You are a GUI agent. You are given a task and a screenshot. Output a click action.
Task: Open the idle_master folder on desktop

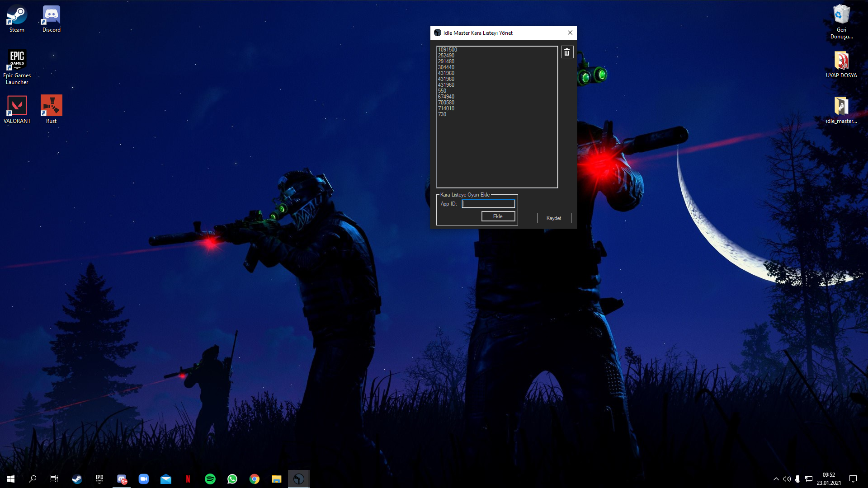point(841,109)
